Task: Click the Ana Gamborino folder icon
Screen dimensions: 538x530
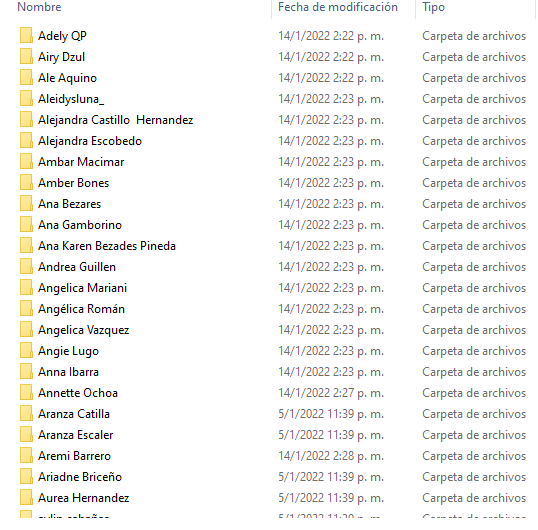Action: pyautogui.click(x=26, y=224)
